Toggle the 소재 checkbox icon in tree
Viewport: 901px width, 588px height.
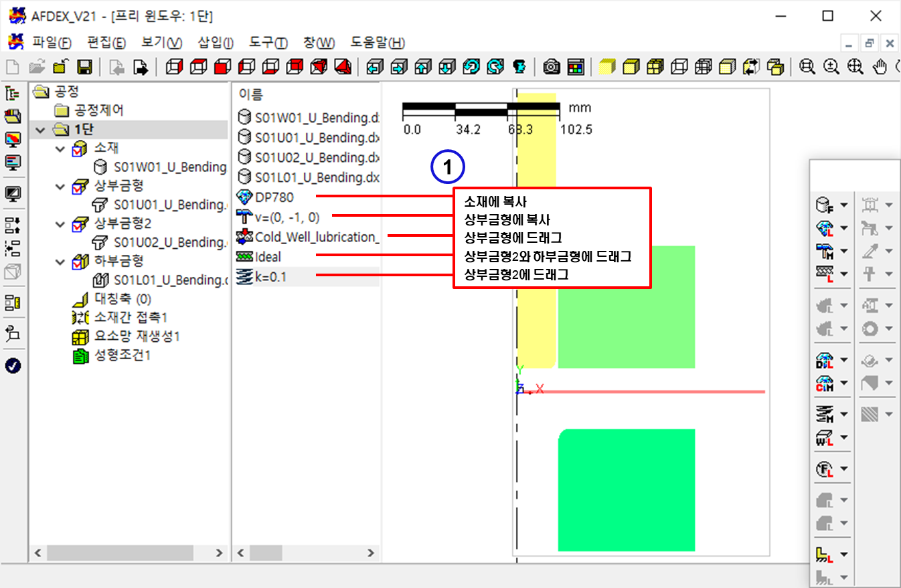tap(79, 148)
